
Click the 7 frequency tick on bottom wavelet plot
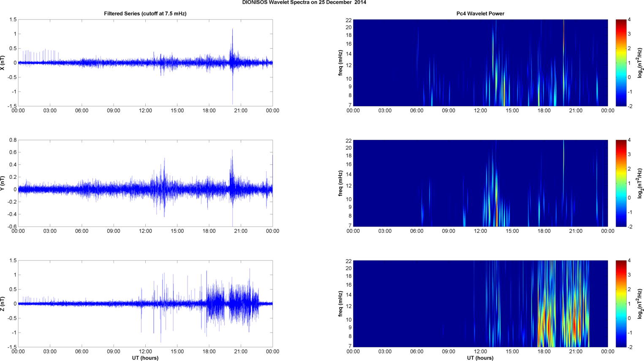[x=350, y=346]
